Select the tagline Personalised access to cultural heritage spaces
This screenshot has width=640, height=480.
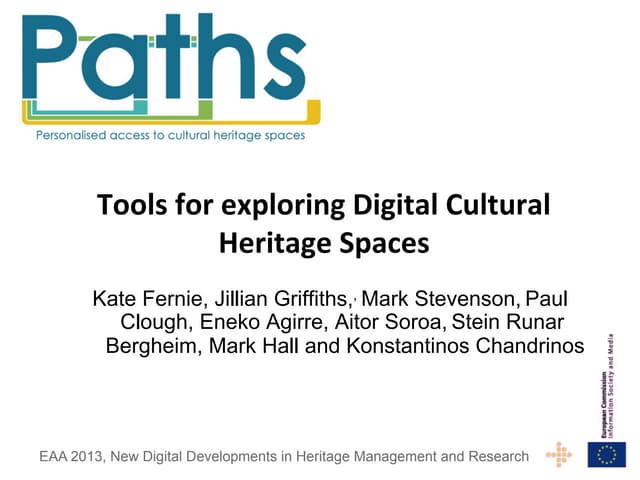tap(170, 135)
